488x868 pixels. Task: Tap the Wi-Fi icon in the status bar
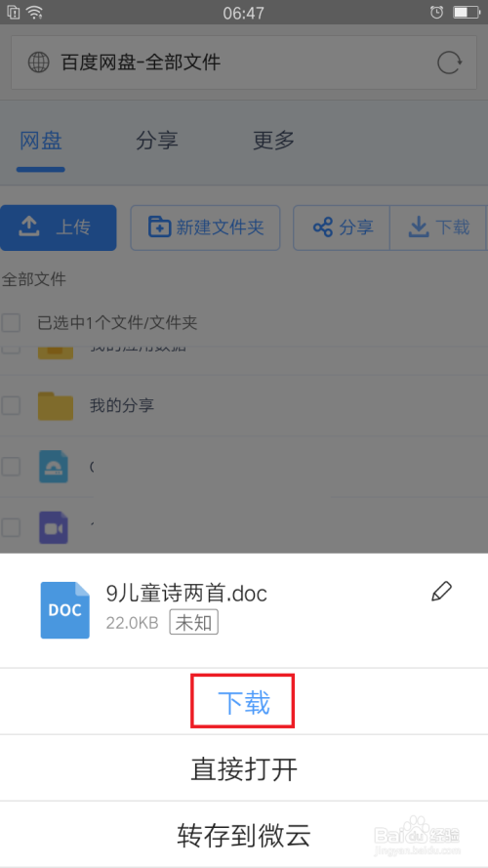(x=35, y=12)
